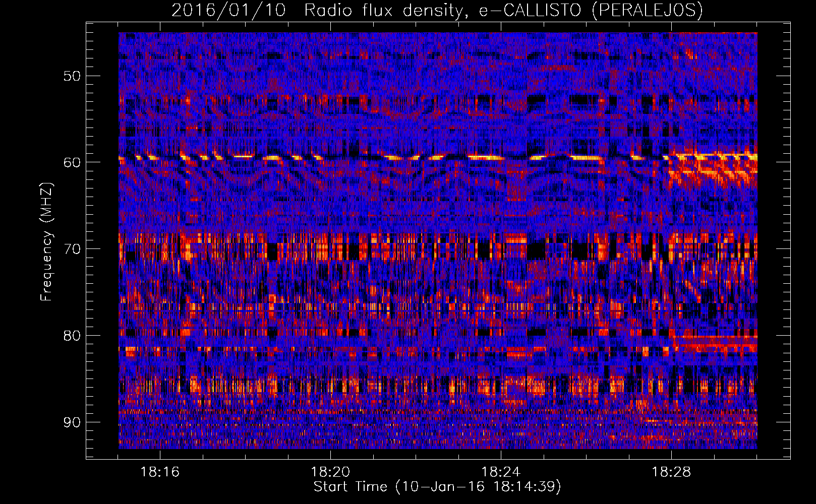
Task: Select the 70 frequency tick label
Action: (x=72, y=249)
